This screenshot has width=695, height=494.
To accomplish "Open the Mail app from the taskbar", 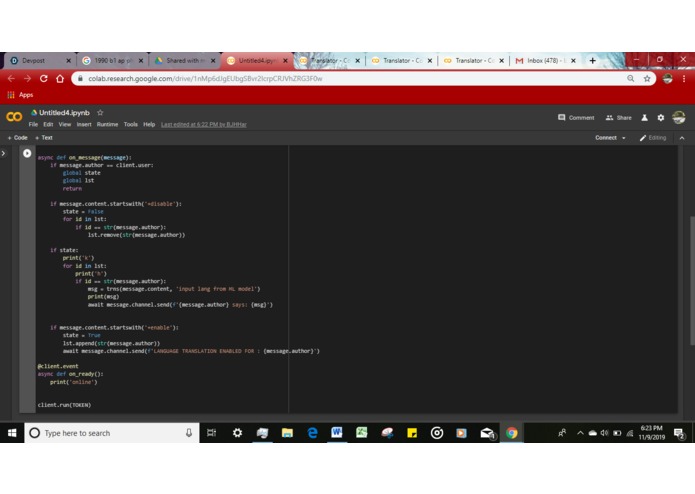I will coord(487,433).
